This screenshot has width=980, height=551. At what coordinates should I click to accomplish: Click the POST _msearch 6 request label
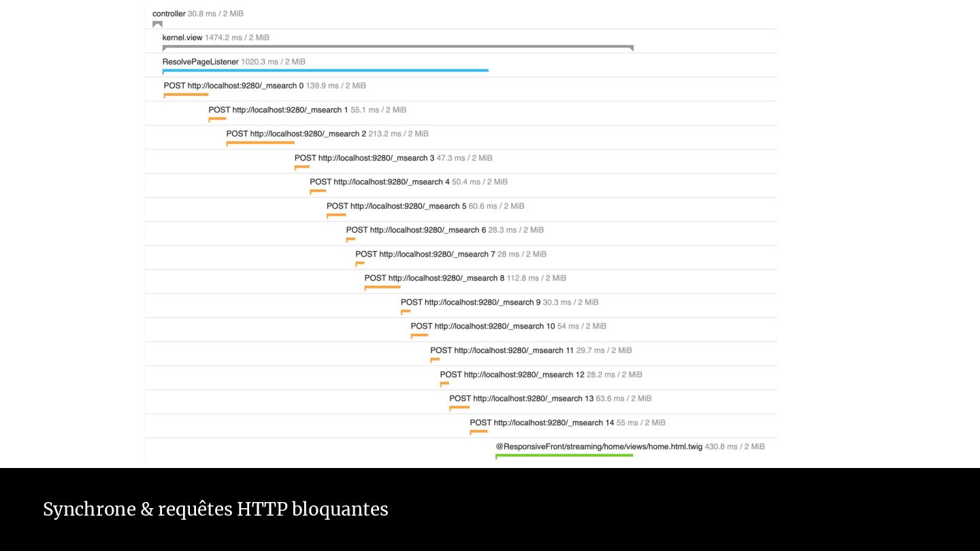pyautogui.click(x=416, y=230)
